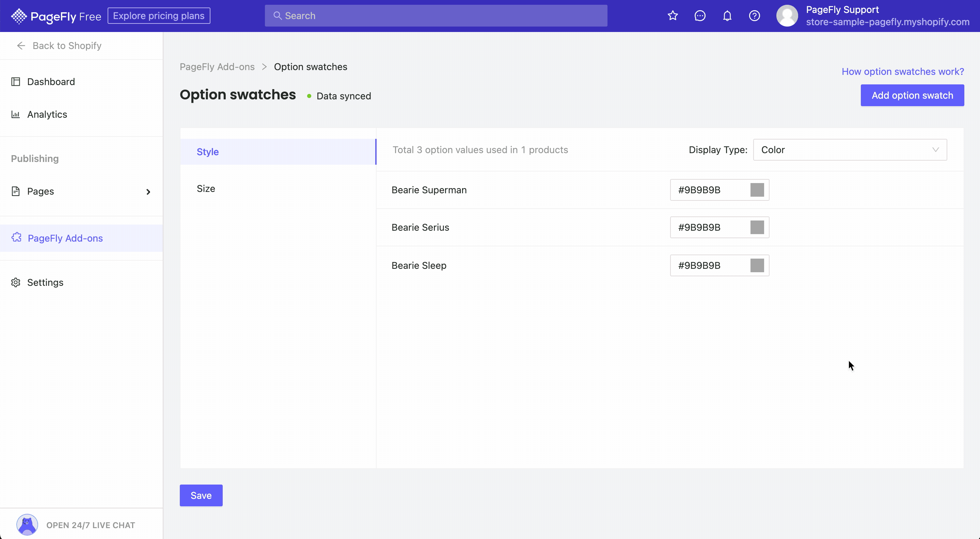The height and width of the screenshot is (539, 980).
Task: Click the PageFly logo icon
Action: 19,16
